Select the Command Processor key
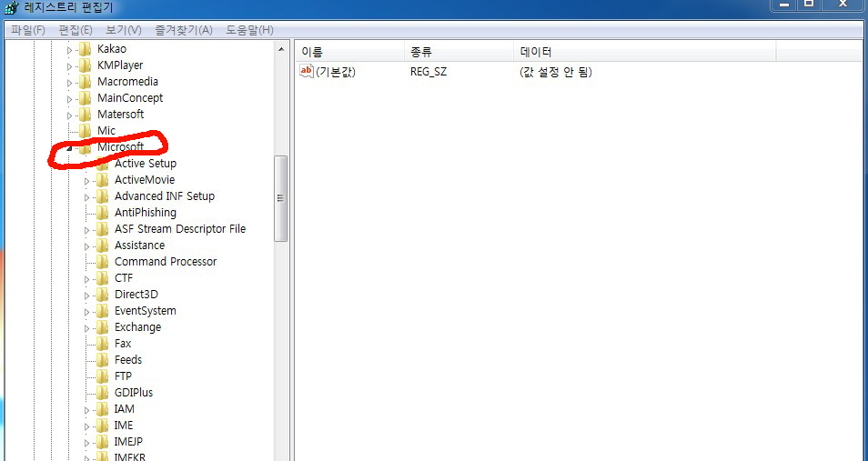The image size is (868, 461). point(165,262)
